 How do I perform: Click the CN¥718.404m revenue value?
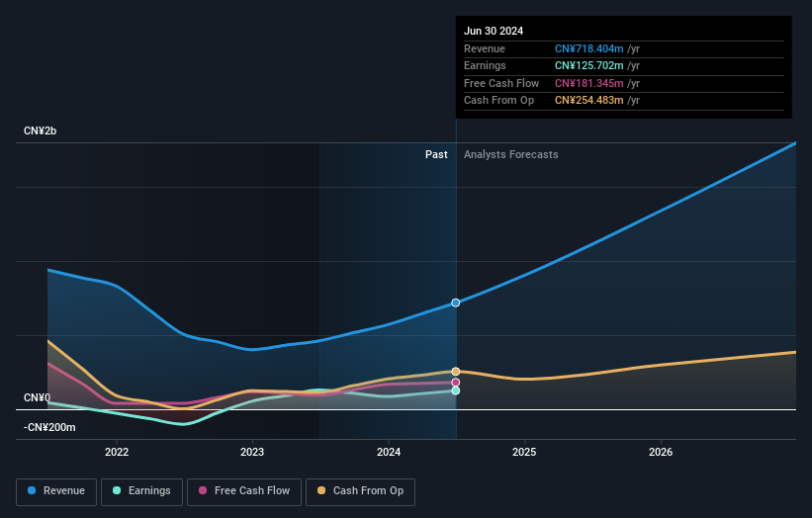pyautogui.click(x=588, y=48)
